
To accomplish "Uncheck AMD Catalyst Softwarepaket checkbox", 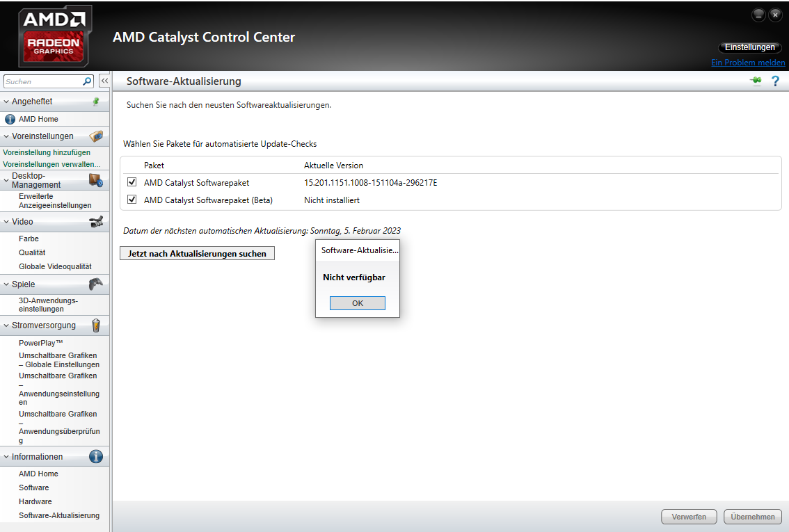I will coord(131,182).
